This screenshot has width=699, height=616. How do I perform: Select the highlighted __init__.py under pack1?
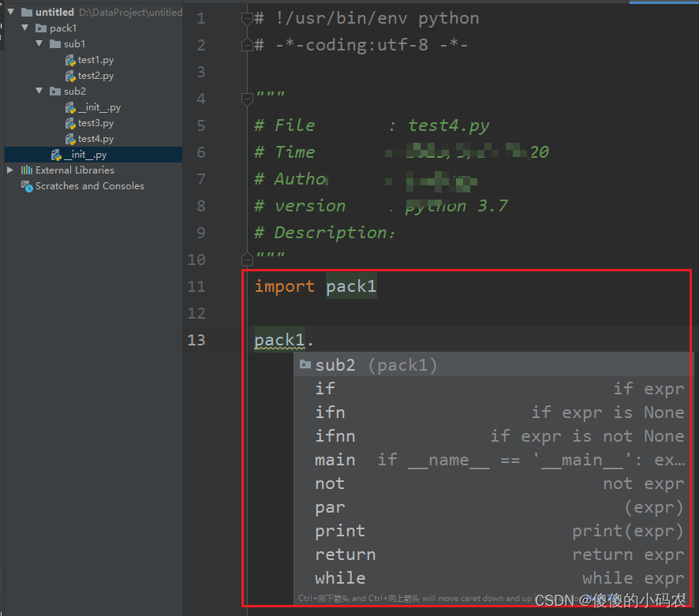coord(93,155)
